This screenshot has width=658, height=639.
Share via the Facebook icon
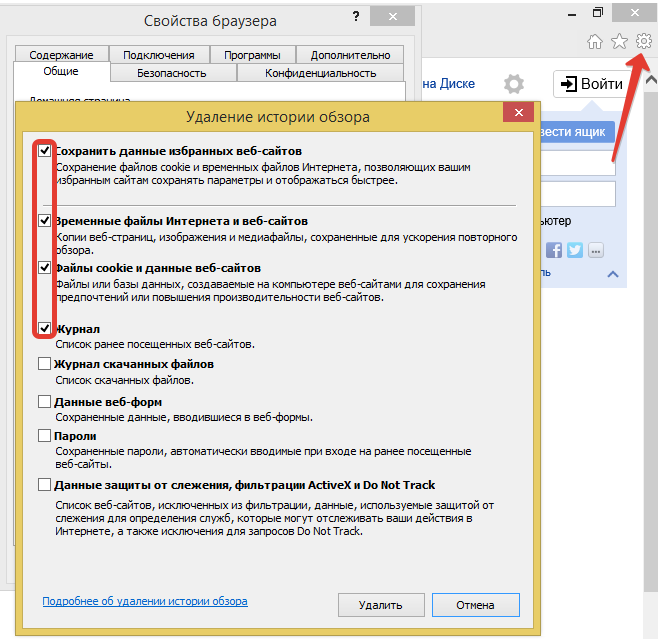pyautogui.click(x=554, y=250)
